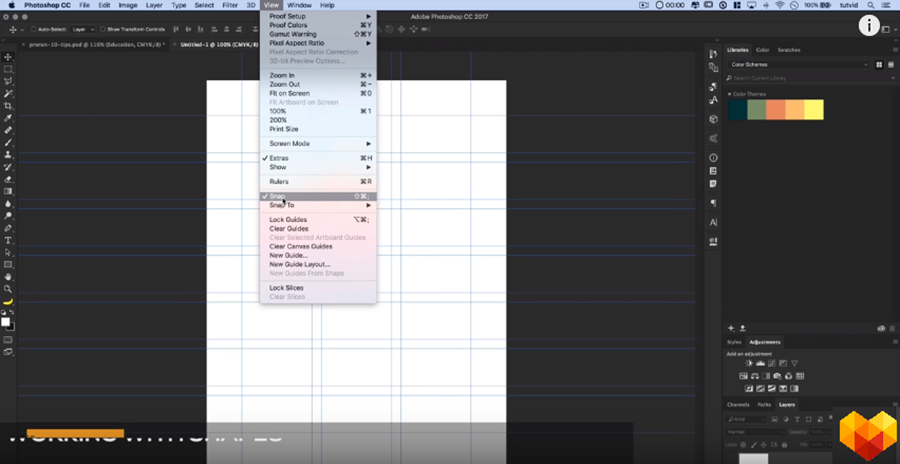
Task: Click New Guide Layout... menu entry
Action: pos(299,264)
